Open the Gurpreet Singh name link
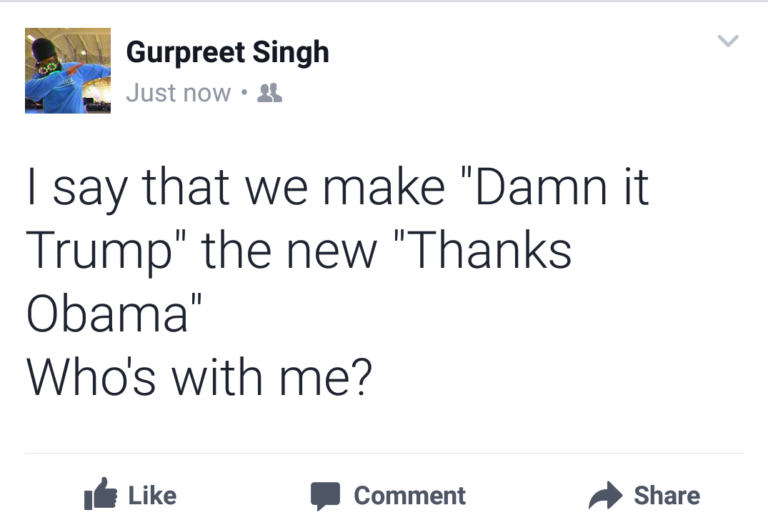 point(227,53)
